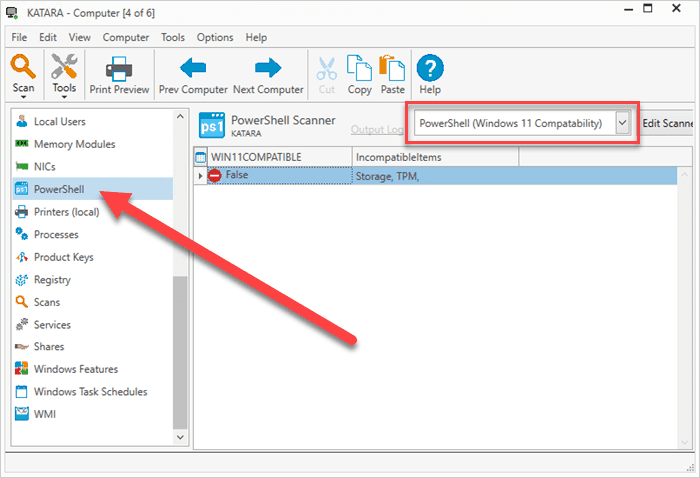The height and width of the screenshot is (478, 700).
Task: Select Windows Task Schedules in sidebar
Action: pos(92,391)
